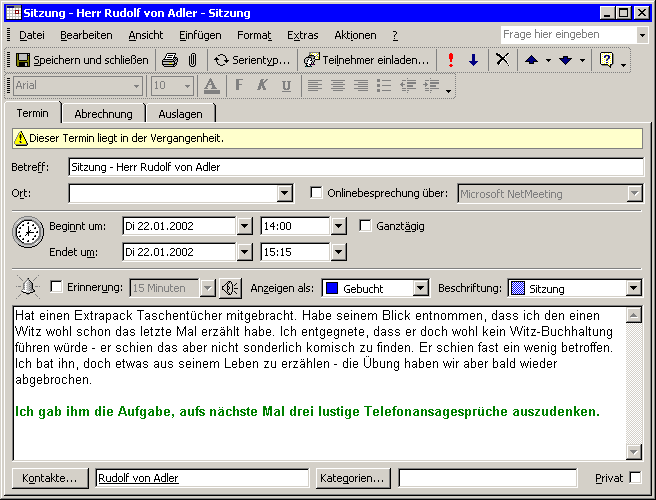Open the Datei menu
Viewport: 656px width, 500px height.
[32, 35]
